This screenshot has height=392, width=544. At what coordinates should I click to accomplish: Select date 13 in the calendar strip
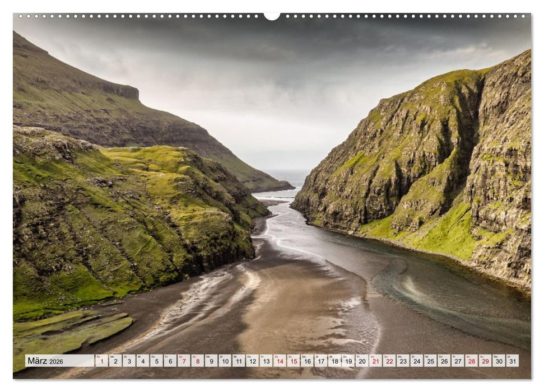pos(266,361)
